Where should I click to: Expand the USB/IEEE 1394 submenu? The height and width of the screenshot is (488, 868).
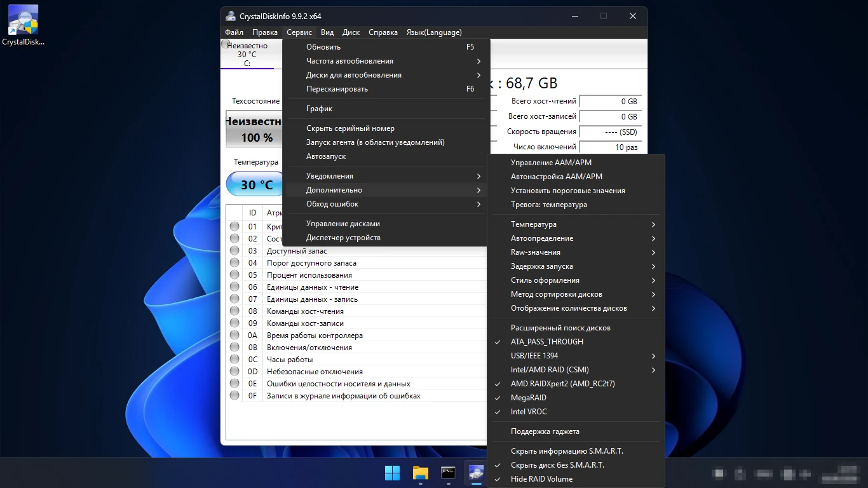point(576,356)
